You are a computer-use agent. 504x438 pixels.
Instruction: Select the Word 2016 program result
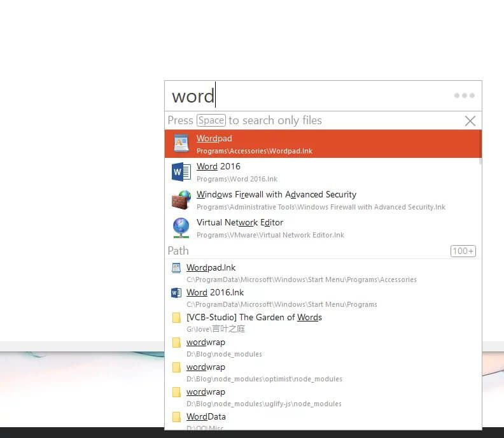tap(318, 172)
